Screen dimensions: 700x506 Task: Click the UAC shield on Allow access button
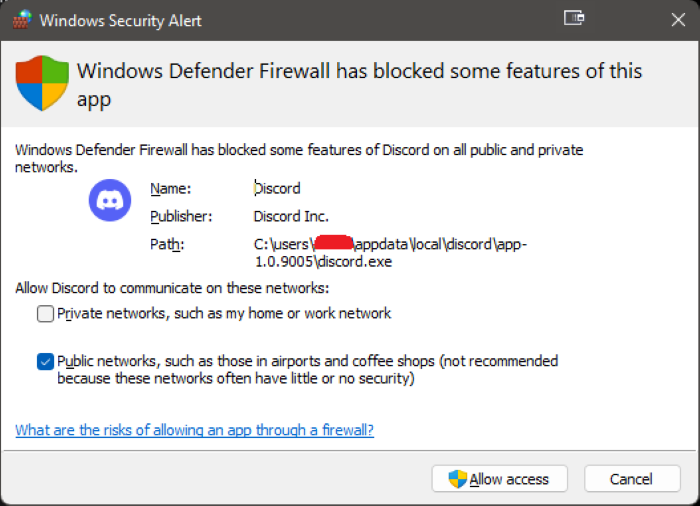[458, 479]
